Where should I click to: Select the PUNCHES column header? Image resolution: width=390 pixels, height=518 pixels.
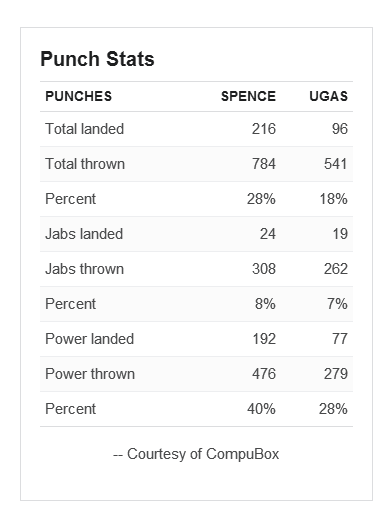pyautogui.click(x=79, y=96)
